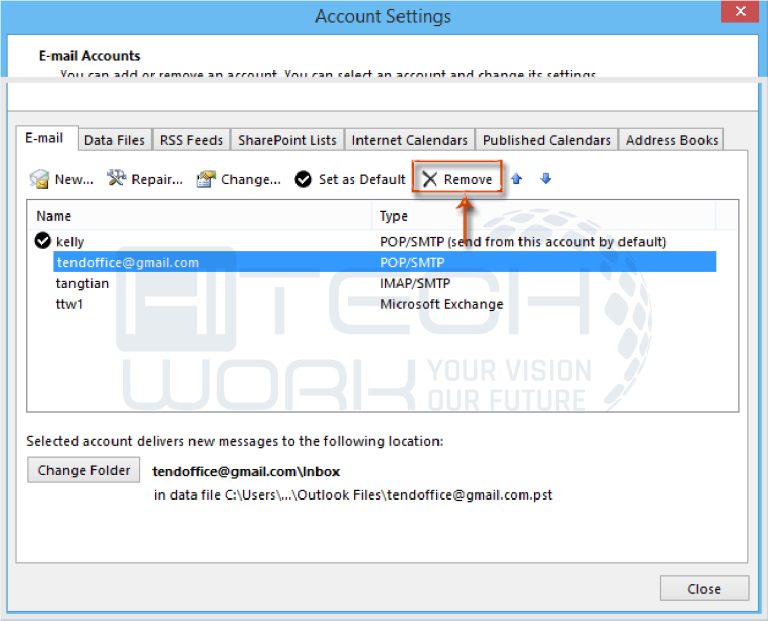Image resolution: width=768 pixels, height=621 pixels.
Task: Click the Set as Default label
Action: pyautogui.click(x=362, y=180)
